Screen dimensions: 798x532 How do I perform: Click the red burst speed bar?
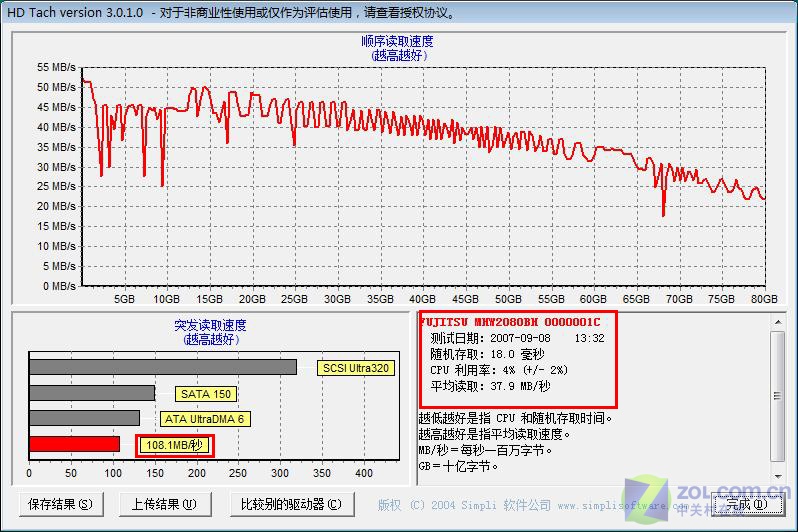[x=74, y=444]
